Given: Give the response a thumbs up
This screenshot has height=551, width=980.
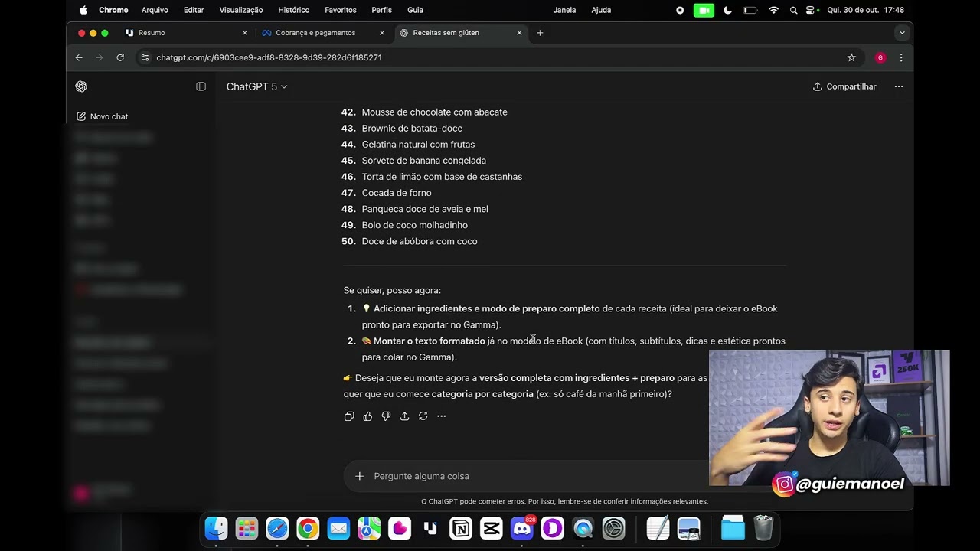Looking at the screenshot, I should [367, 416].
